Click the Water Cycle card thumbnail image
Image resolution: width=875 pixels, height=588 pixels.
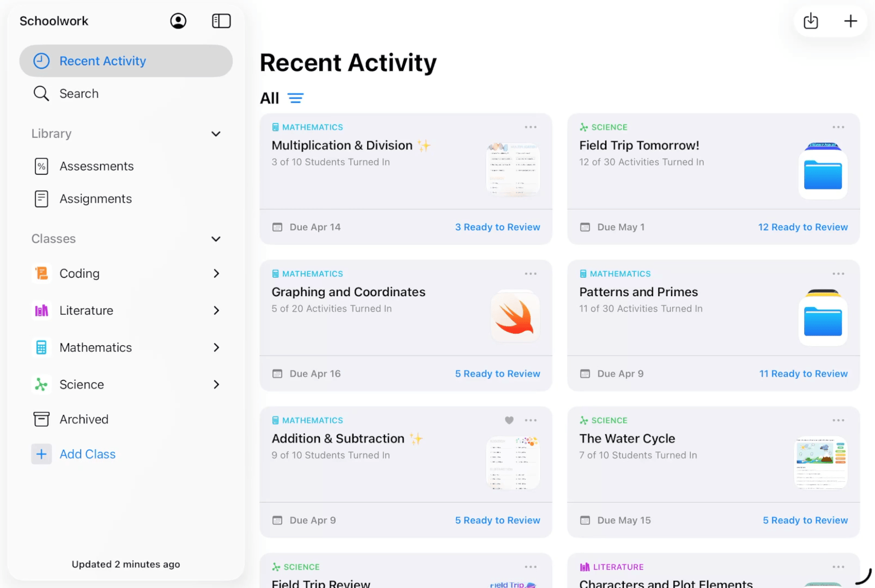coord(821,462)
